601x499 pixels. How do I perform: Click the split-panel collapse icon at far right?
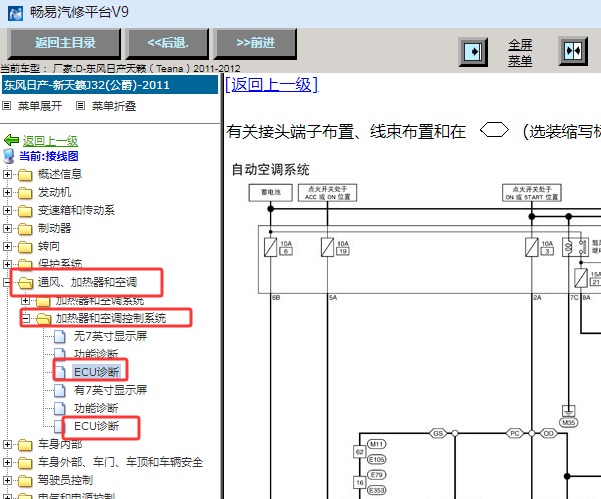(573, 51)
